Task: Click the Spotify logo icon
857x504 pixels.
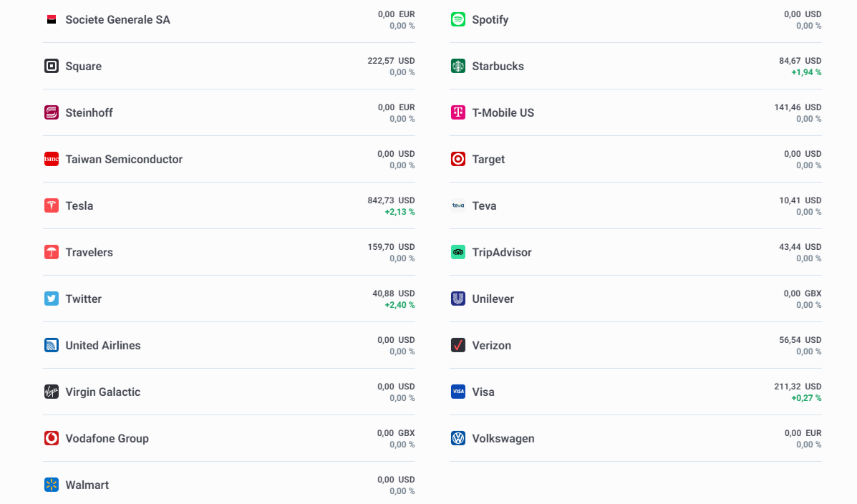Action: point(457,19)
